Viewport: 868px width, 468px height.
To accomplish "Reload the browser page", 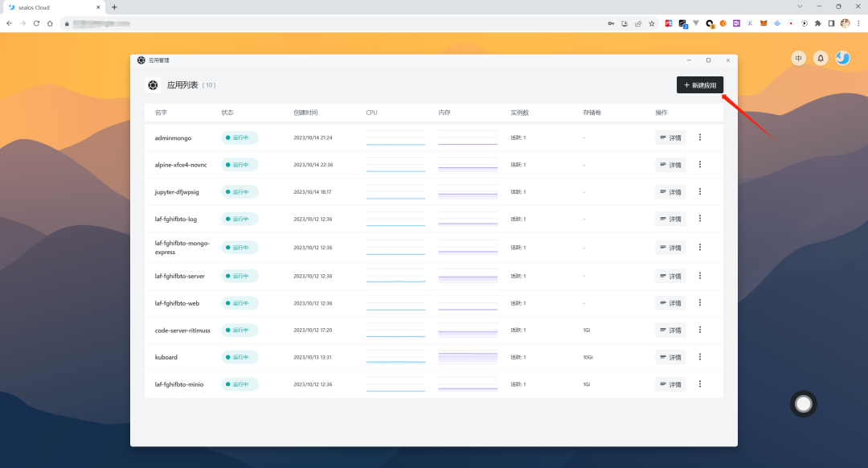I will tap(36, 23).
